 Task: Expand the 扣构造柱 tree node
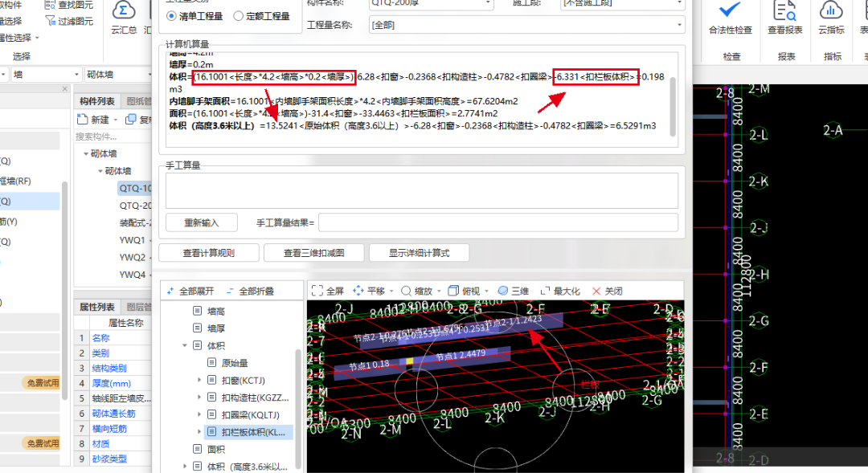click(199, 398)
